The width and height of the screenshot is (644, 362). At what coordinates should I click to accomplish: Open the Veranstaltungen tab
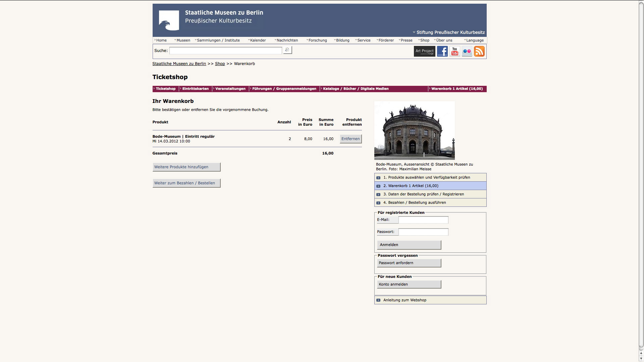point(230,89)
